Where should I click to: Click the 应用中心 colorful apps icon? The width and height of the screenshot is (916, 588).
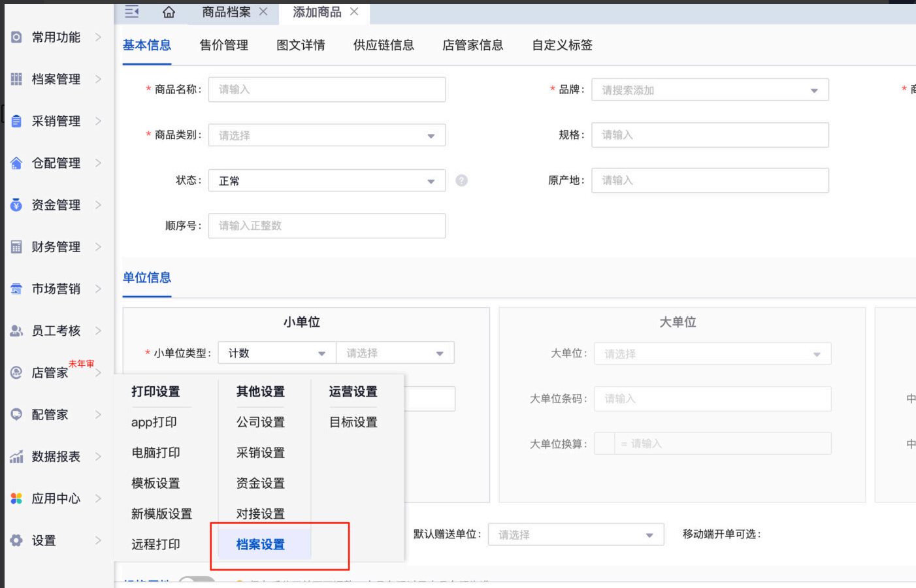pos(16,498)
